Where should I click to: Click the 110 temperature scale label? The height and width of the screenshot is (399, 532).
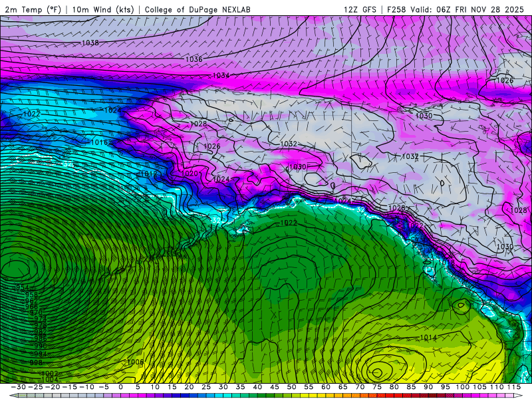497,387
